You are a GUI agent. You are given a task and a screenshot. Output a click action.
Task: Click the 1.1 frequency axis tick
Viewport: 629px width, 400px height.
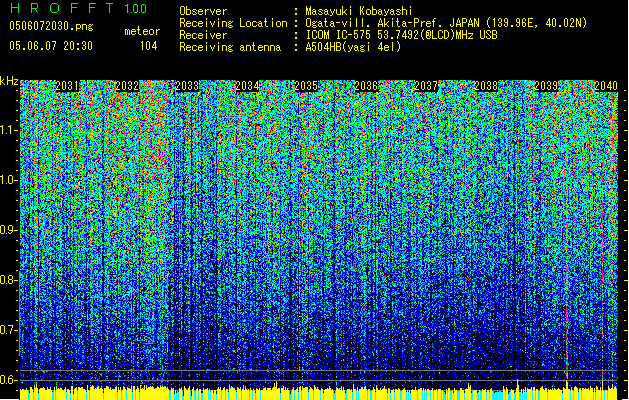[9, 130]
